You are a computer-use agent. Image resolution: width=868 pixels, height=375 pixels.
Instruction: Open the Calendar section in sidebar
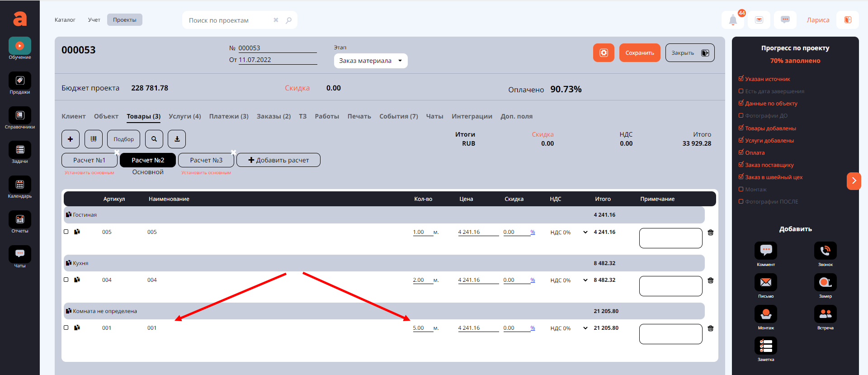[20, 187]
